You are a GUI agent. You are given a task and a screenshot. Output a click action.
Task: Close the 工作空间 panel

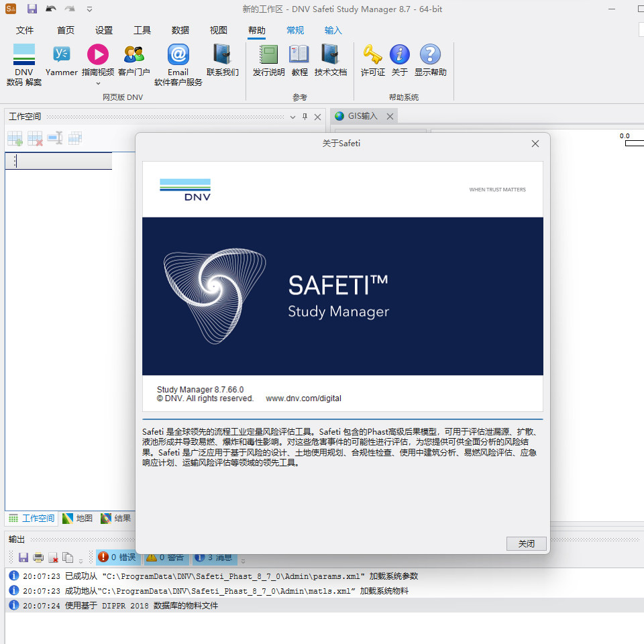click(x=317, y=117)
